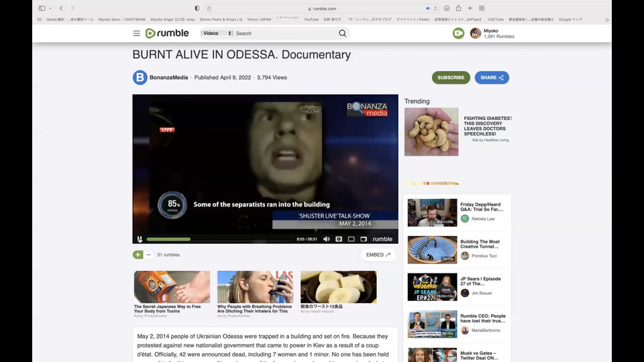
Task: Click the green upload video camera icon
Action: pyautogui.click(x=458, y=34)
